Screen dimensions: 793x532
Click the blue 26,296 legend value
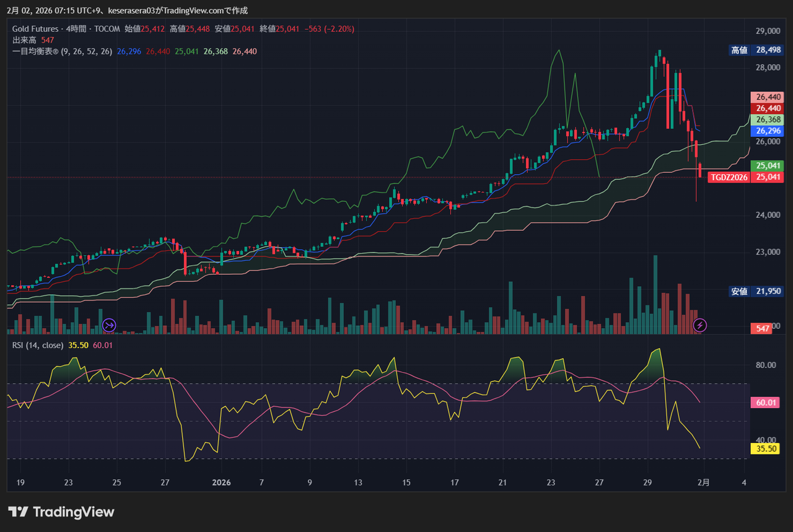[x=129, y=51]
